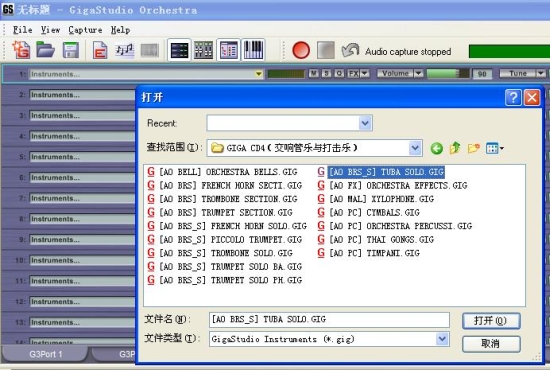Show the MIDI mixer view icon
550x370 pixels.
point(179,50)
